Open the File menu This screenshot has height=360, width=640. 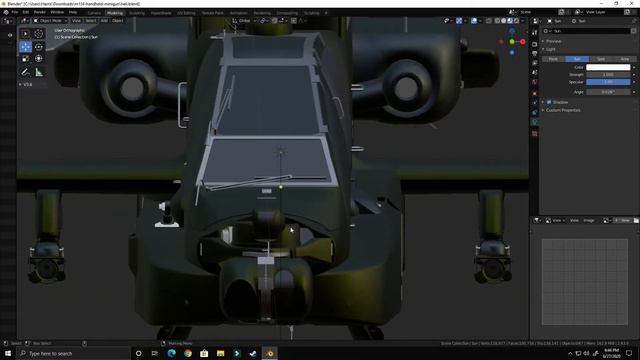15,13
